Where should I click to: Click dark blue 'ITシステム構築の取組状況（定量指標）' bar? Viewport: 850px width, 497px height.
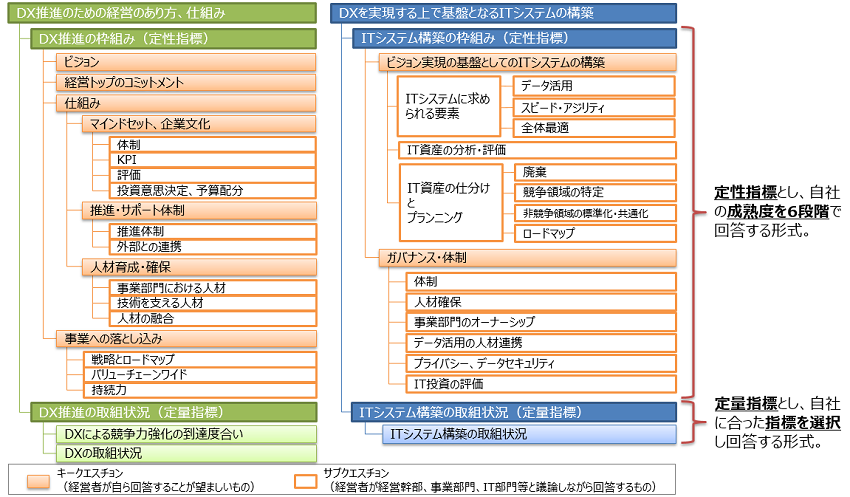click(x=514, y=412)
